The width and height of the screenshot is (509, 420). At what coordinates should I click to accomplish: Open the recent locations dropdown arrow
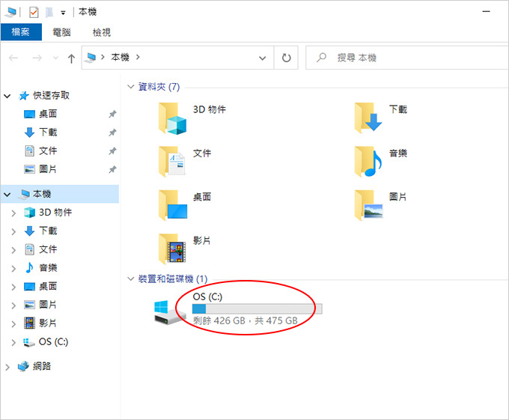55,58
